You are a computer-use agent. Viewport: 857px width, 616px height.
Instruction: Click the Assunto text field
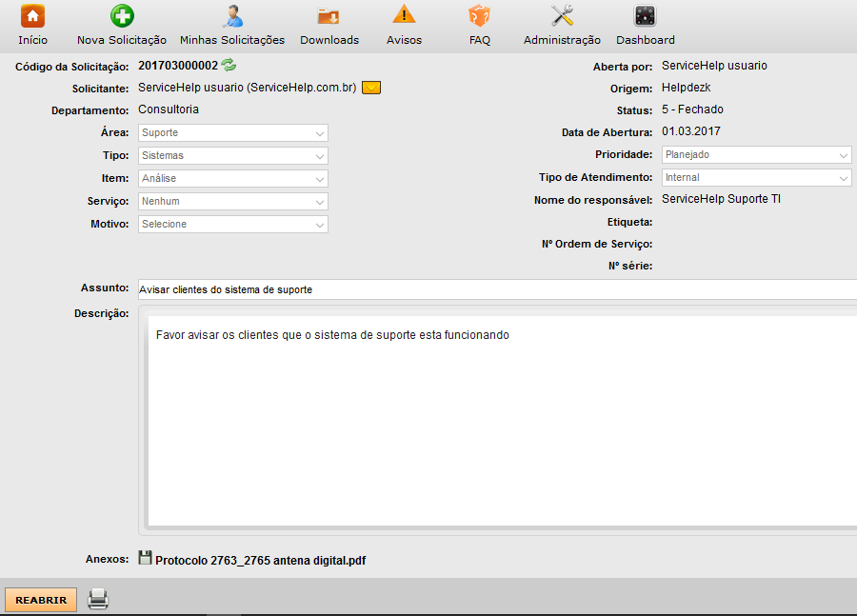point(495,289)
